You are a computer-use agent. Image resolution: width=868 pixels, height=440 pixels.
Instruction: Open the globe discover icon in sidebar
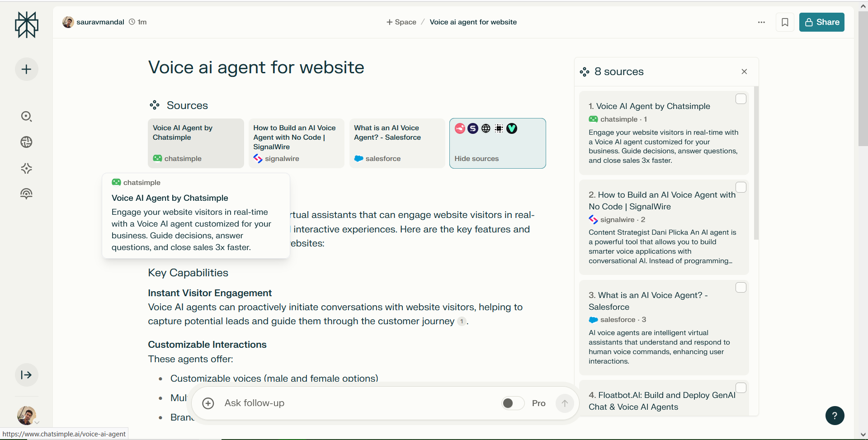point(26,142)
